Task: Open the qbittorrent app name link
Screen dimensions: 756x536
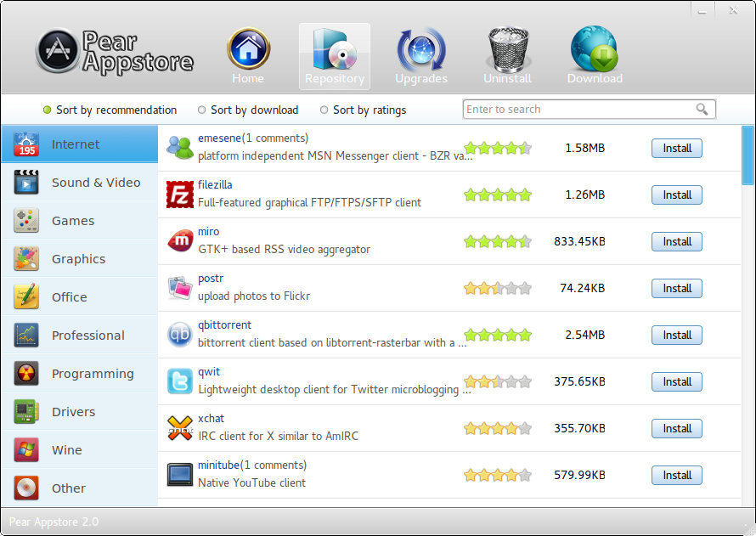Action: point(225,324)
